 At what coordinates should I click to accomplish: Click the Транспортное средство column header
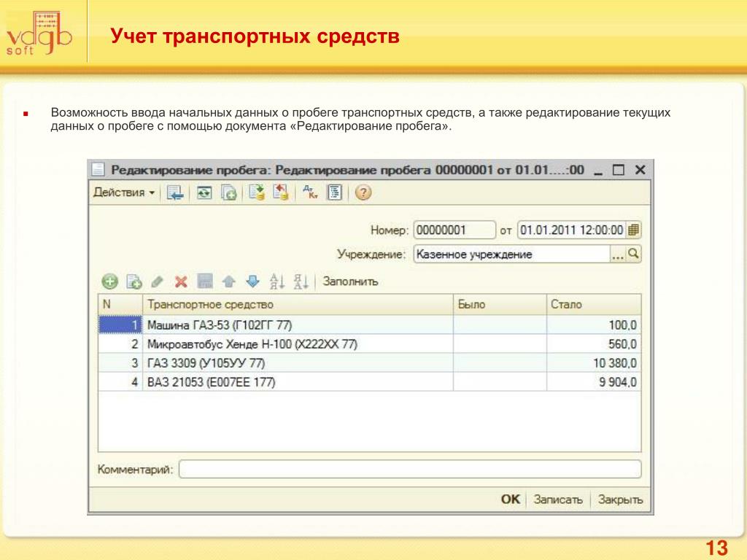(x=298, y=304)
